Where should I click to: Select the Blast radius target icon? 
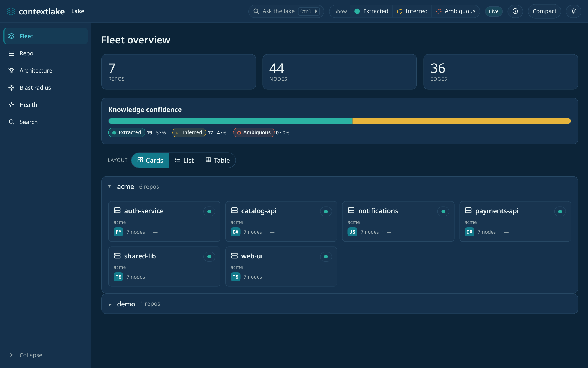(x=11, y=88)
